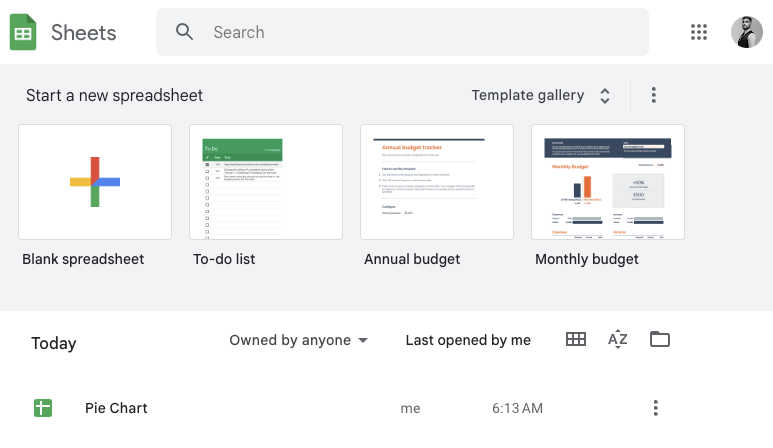The image size is (773, 448).
Task: Click the Blank spreadsheet label
Action: click(x=83, y=259)
